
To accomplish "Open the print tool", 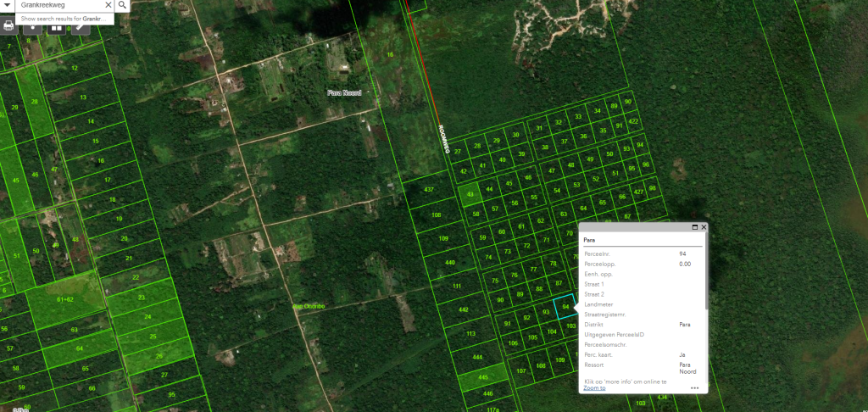I will (8, 25).
